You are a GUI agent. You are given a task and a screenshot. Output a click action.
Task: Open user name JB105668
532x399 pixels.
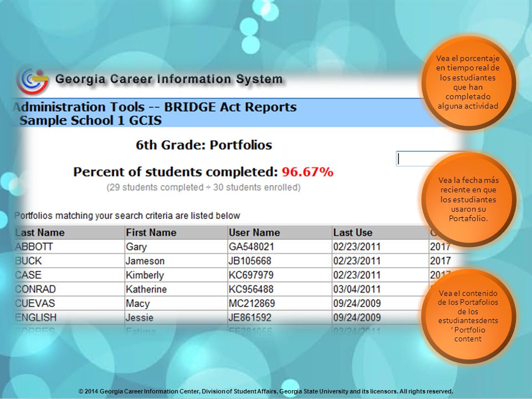pos(250,261)
